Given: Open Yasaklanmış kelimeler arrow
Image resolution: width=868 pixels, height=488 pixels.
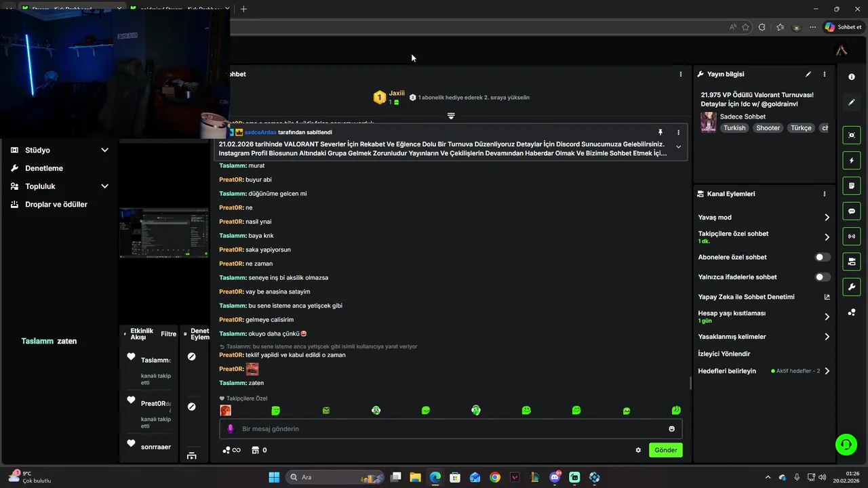Looking at the screenshot, I should coord(827,337).
